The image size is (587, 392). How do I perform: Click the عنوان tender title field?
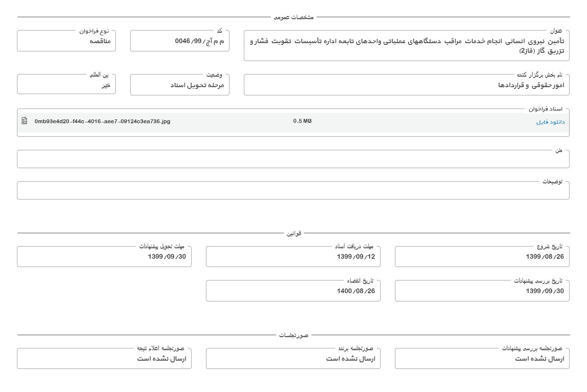pyautogui.click(x=406, y=46)
